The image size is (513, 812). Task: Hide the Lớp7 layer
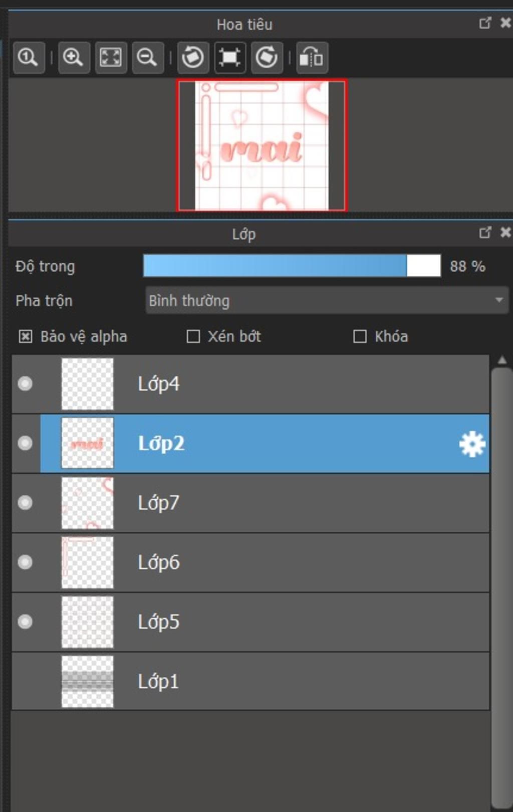click(x=25, y=503)
